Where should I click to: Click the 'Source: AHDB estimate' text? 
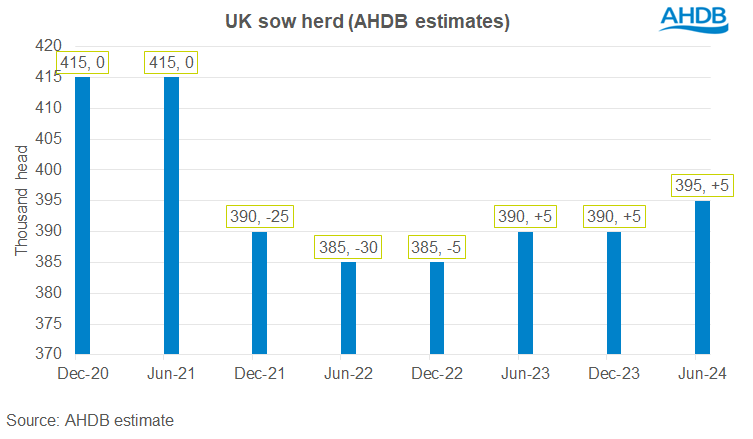[90, 417]
